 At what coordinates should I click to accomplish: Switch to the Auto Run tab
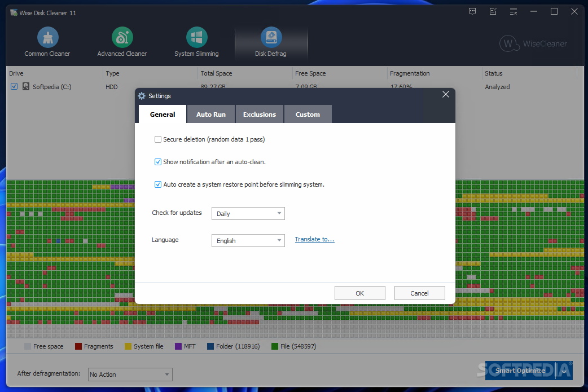point(211,114)
